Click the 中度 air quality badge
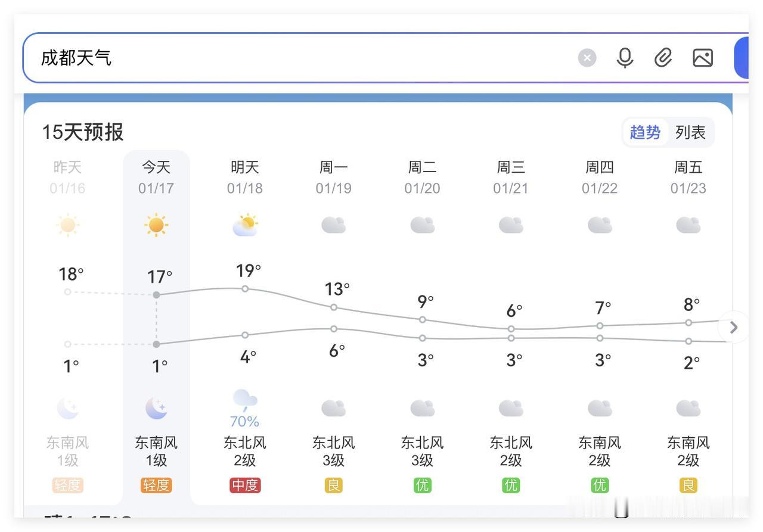The image size is (763, 532). [x=244, y=485]
